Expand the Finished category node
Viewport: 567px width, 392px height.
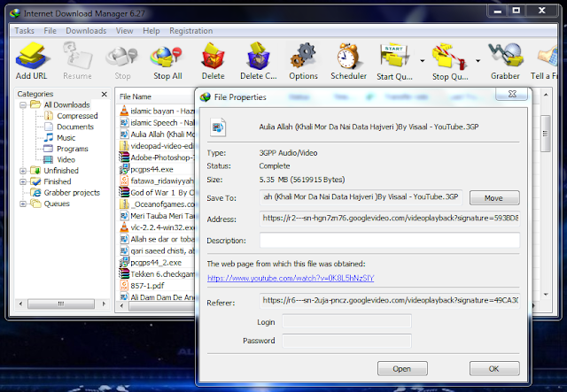23,181
